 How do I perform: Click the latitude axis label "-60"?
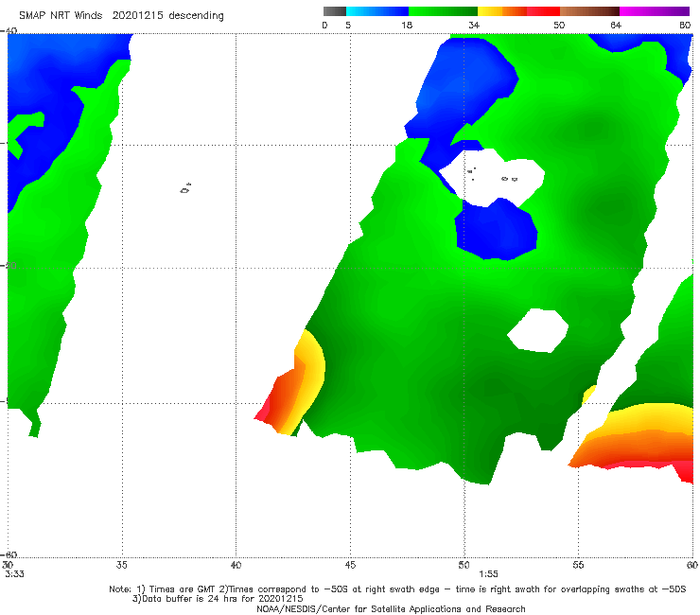pos(9,554)
